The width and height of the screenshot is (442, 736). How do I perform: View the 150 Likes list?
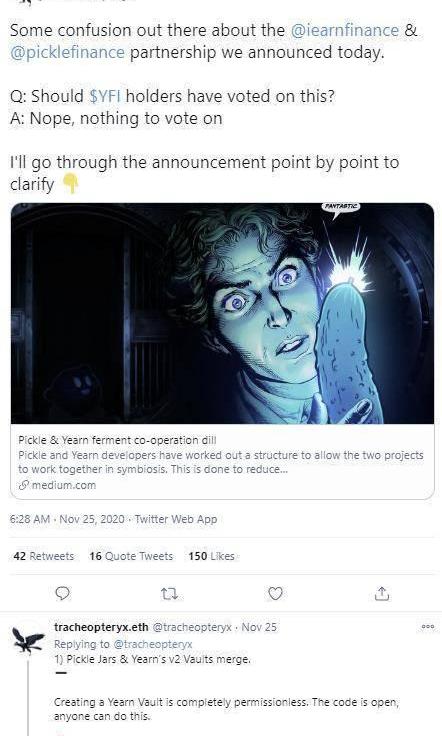coord(211,556)
